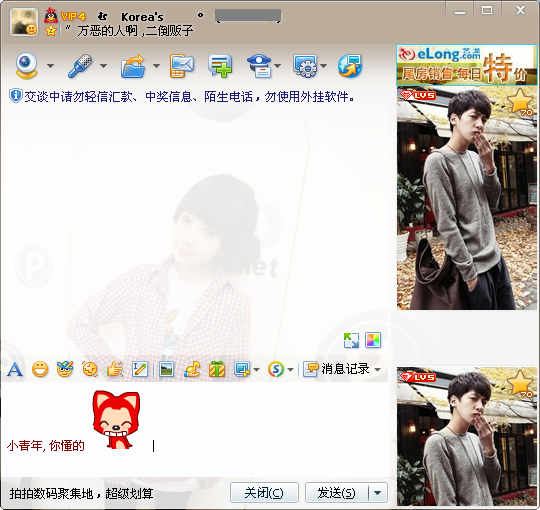Toggle side panel with expand arrows icon
The width and height of the screenshot is (540, 510).
pos(351,340)
